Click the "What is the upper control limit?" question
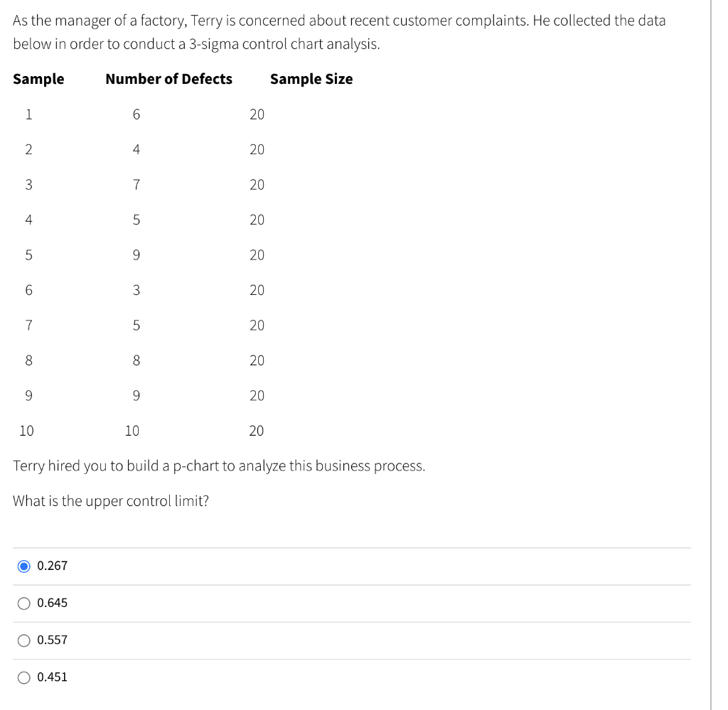 [111, 501]
